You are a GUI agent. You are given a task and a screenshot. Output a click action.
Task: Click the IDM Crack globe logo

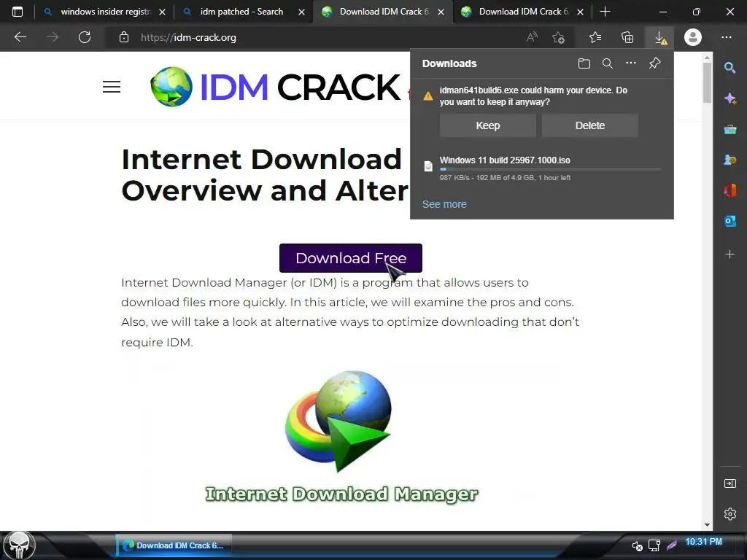coord(171,87)
